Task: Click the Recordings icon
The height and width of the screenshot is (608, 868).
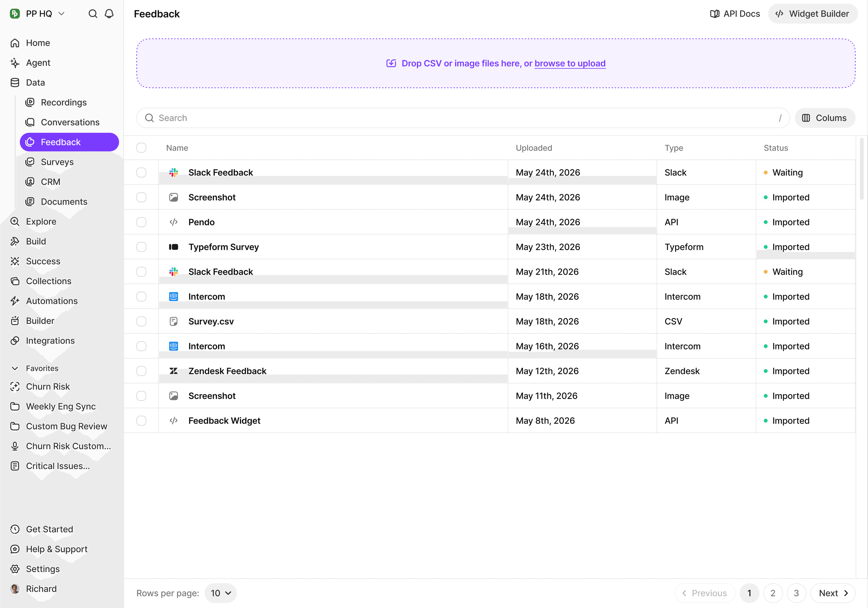Action: coord(30,102)
